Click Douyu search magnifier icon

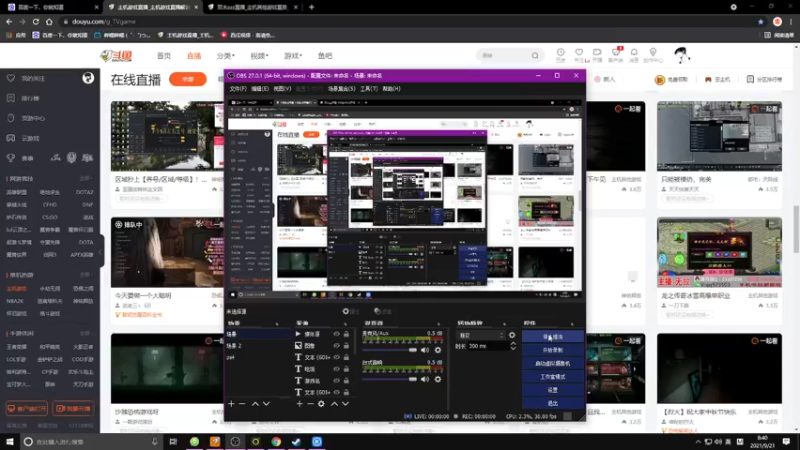click(535, 56)
